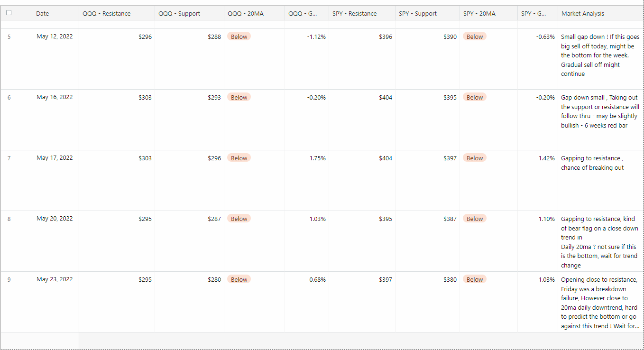Select SPY resistance $397 for May 23
Screen dimensions: 644x350
[x=386, y=279]
